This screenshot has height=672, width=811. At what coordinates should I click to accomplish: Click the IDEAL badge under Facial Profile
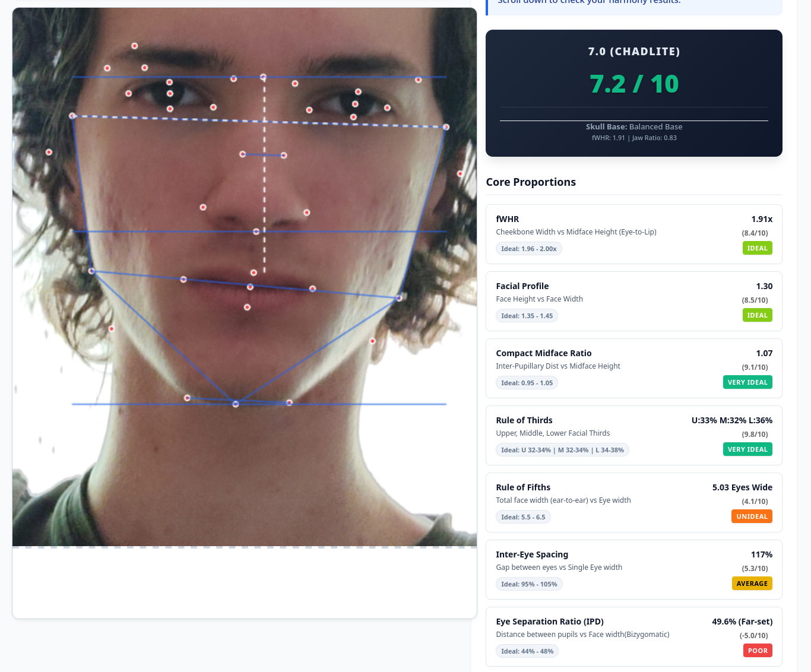coord(757,315)
